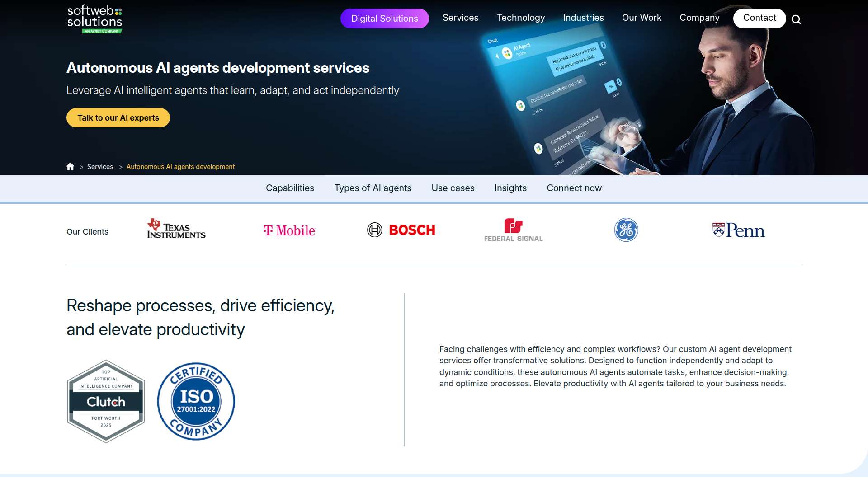Open the Industries navigation menu
Viewport: 868px width, 488px height.
[583, 18]
